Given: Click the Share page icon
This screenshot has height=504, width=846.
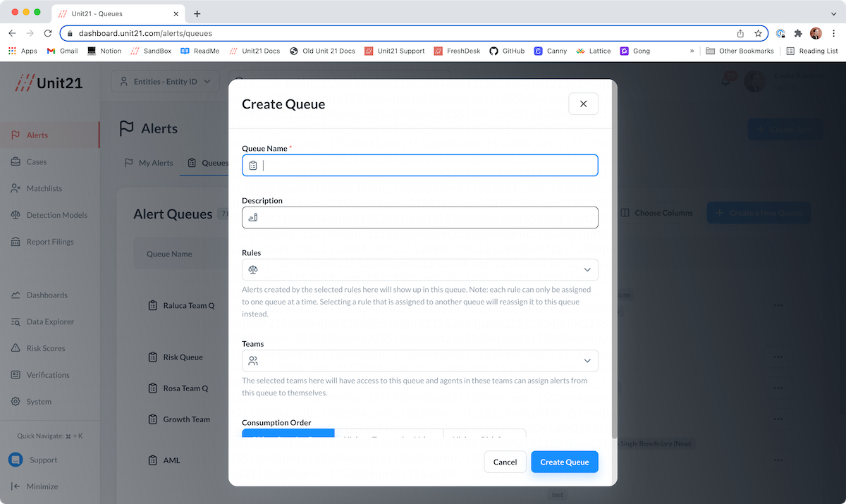Looking at the screenshot, I should pyautogui.click(x=740, y=33).
